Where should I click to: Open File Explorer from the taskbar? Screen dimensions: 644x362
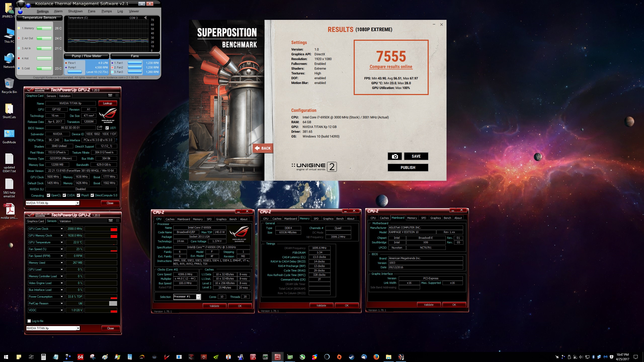coord(388,357)
